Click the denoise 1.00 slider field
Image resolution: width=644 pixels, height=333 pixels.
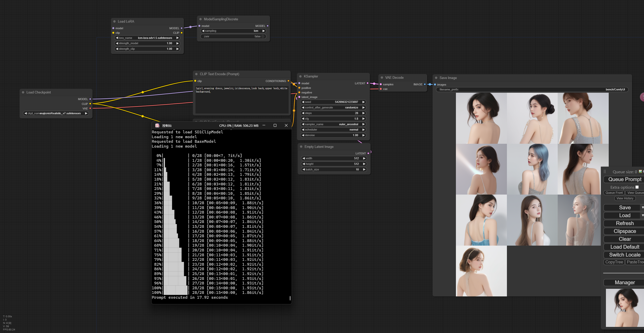[333, 135]
